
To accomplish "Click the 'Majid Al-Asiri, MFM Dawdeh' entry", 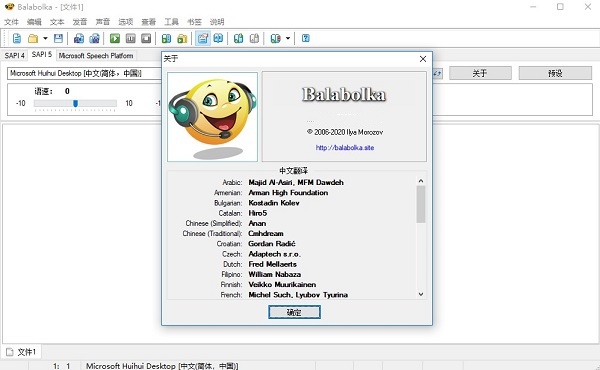I will [x=296, y=182].
